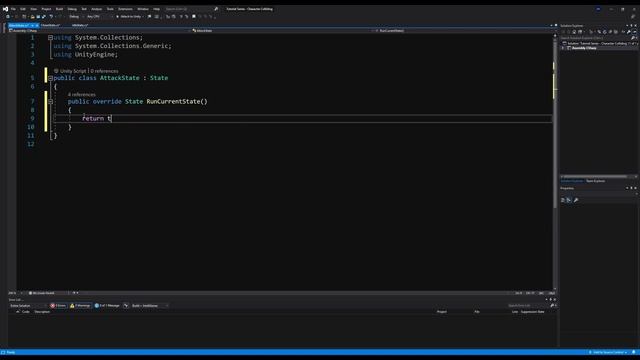Open the View menu
The width and height of the screenshot is (640, 360).
pyautogui.click(x=33, y=9)
